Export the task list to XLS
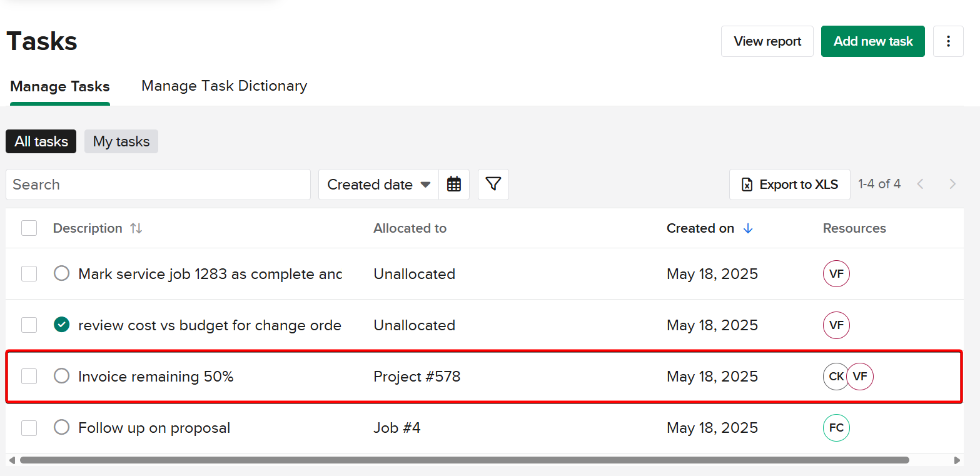Screen dimensions: 980x476 tap(789, 185)
